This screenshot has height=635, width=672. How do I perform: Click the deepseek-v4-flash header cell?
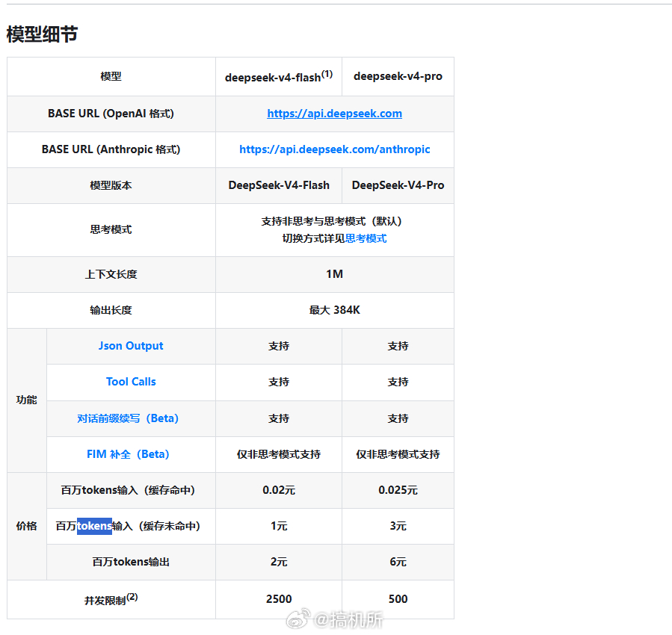click(279, 77)
